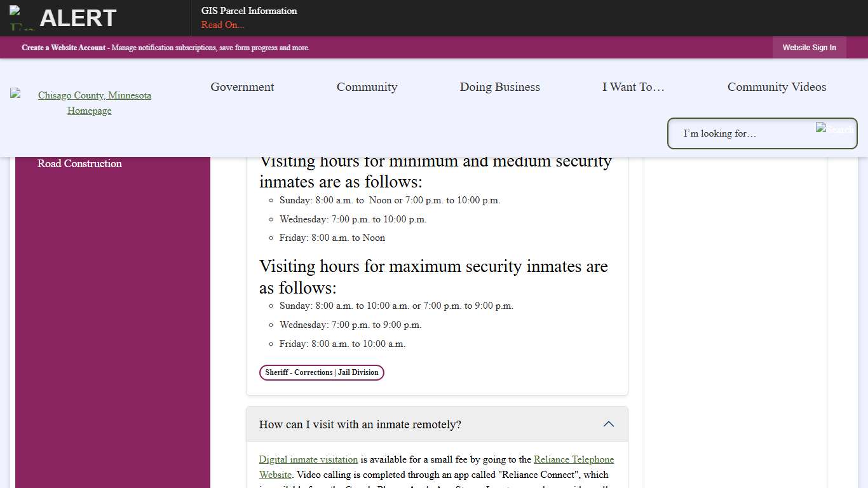
Task: Click the "Sheriff - Corrections | Jail Division" tag button
Action: 322,372
